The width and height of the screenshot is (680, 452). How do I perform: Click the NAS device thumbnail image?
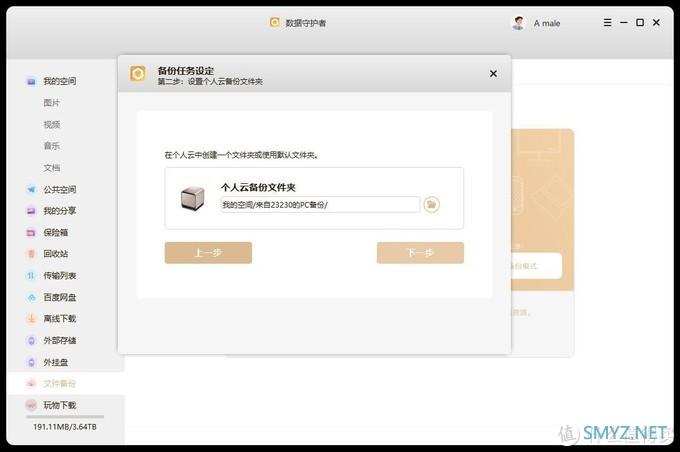pos(192,198)
